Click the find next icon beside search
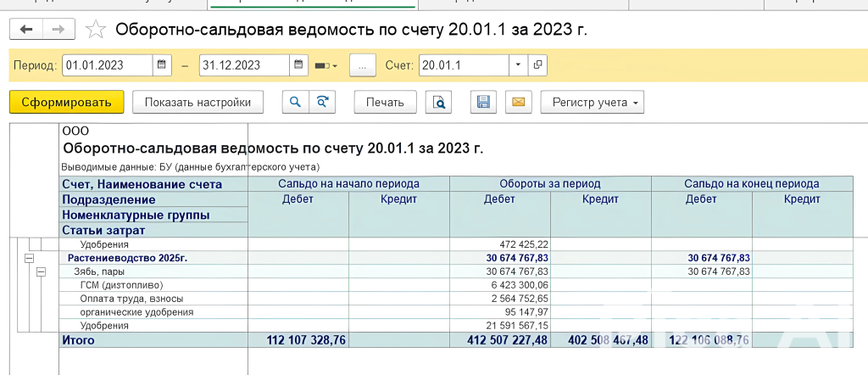868x375 pixels. tap(322, 103)
